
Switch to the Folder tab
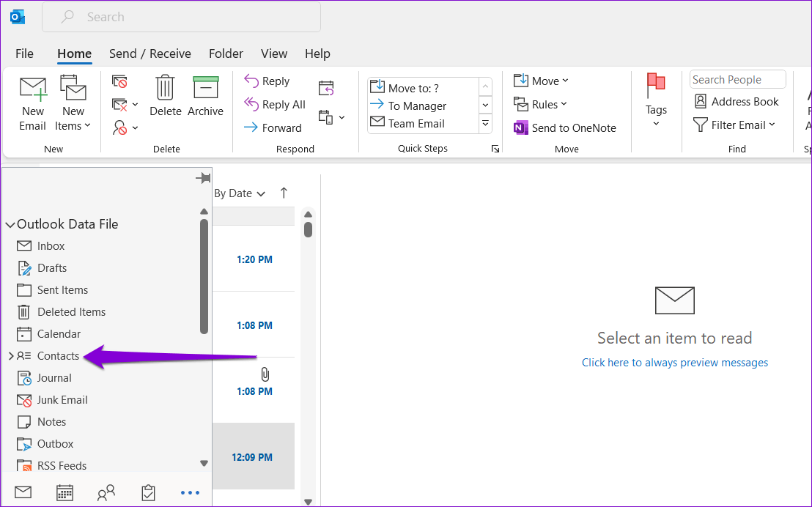pyautogui.click(x=226, y=54)
